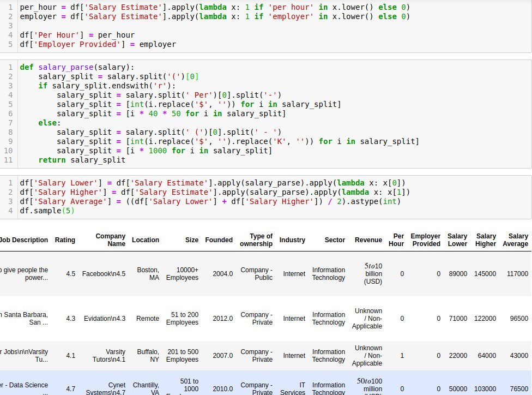The width and height of the screenshot is (532, 395).
Task: Click the 'else:' line in salary_parse
Action: click(x=49, y=123)
